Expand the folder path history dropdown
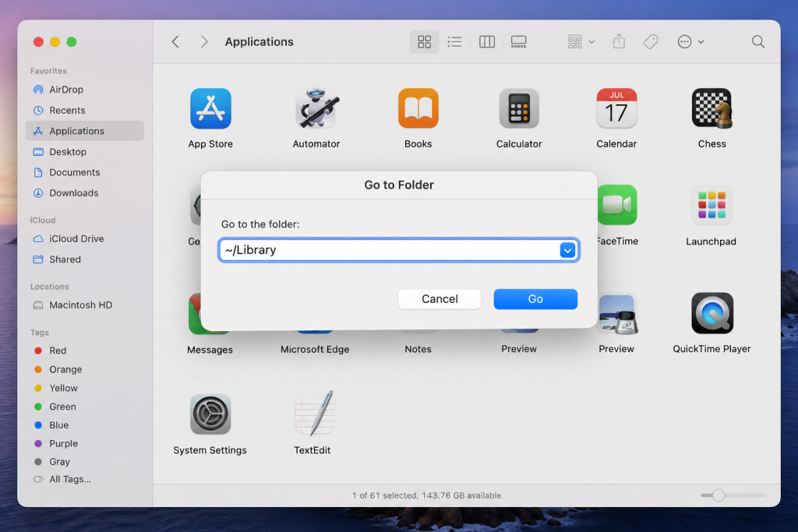The image size is (798, 532). (x=567, y=250)
